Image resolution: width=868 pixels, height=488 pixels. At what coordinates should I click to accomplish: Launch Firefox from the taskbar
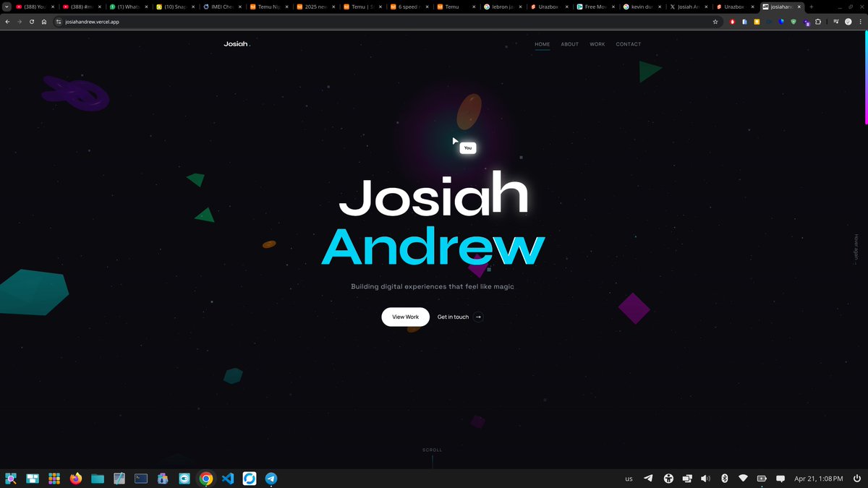pos(76,478)
